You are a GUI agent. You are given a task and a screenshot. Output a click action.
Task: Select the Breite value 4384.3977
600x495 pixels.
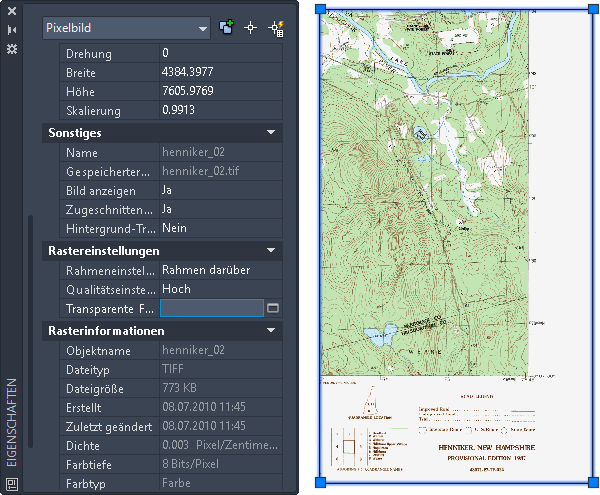coord(221,72)
